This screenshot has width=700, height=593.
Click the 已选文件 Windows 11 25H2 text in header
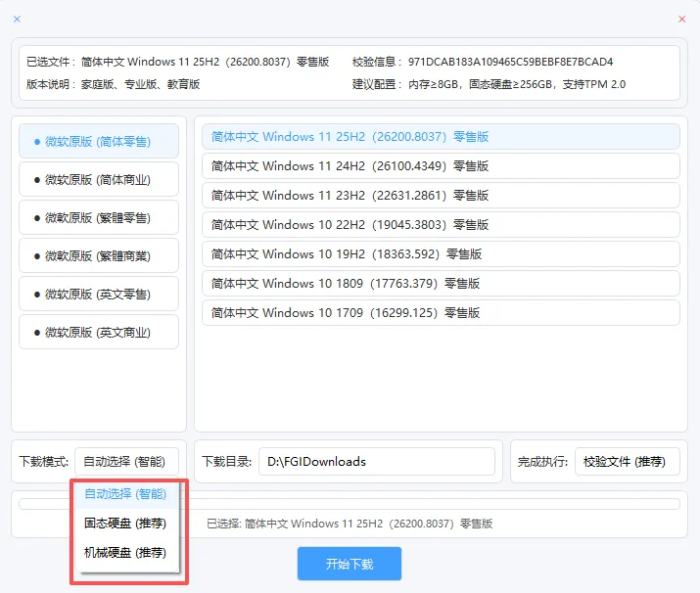205,62
